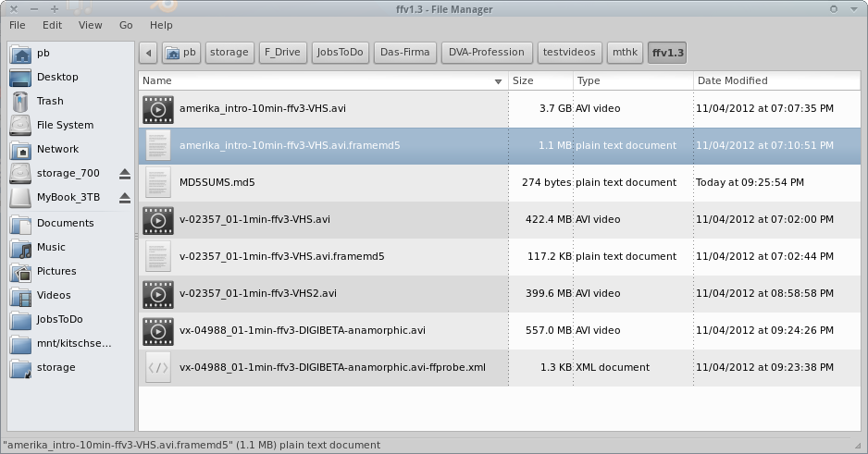Image resolution: width=868 pixels, height=454 pixels.
Task: Click the XML file icon for ffprobe.xml
Action: 158,367
